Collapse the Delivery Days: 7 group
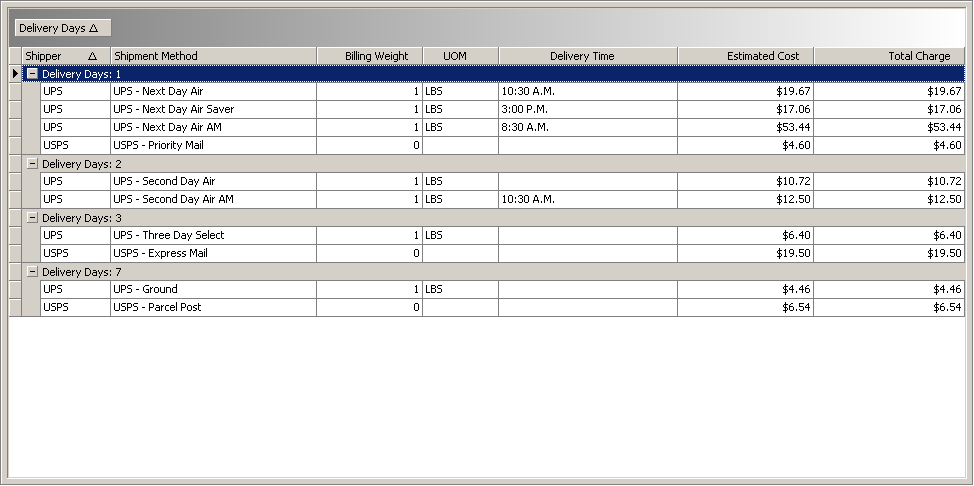The image size is (974, 486). click(32, 272)
